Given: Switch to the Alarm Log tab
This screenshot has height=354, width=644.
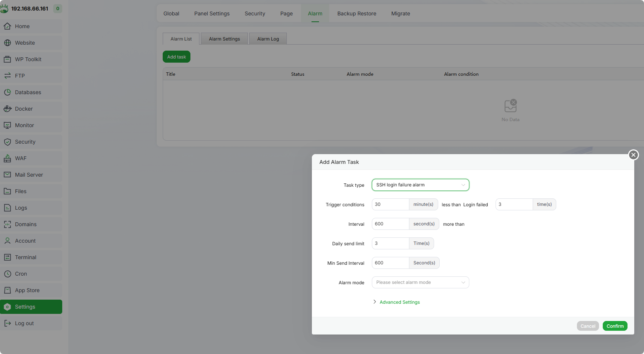Looking at the screenshot, I should 268,39.
